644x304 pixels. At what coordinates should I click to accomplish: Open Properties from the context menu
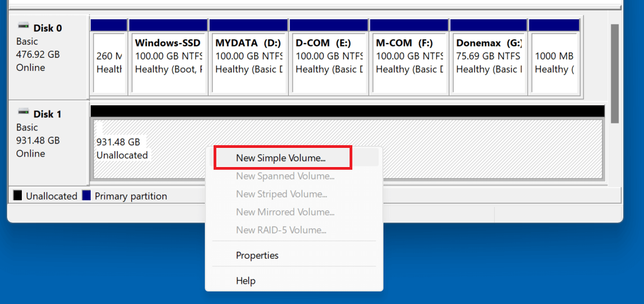pyautogui.click(x=257, y=255)
